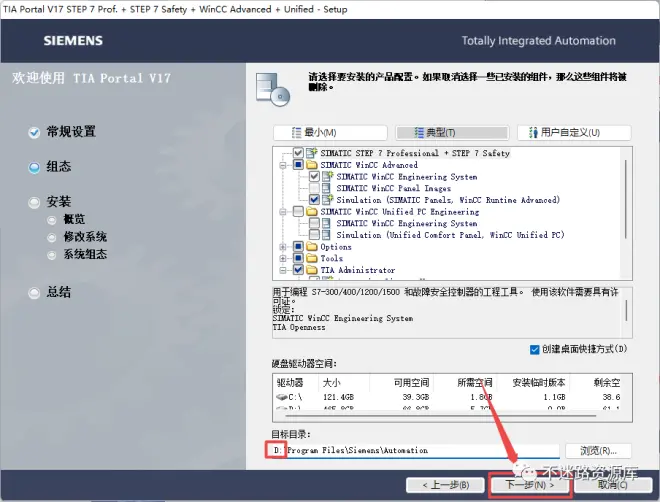Viewport: 660px width, 502px height.
Task: Click the TIA Administrator folder icon
Action: pyautogui.click(x=311, y=270)
